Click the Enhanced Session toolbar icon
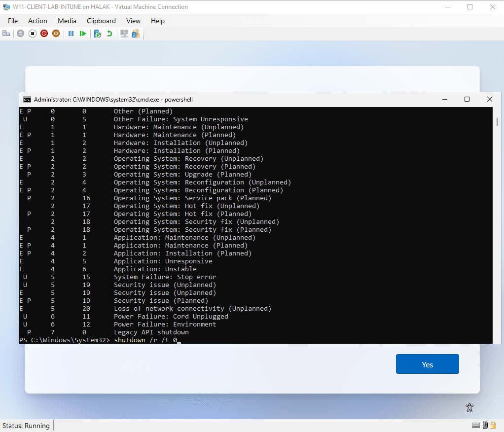This screenshot has height=432, width=504. click(x=124, y=33)
